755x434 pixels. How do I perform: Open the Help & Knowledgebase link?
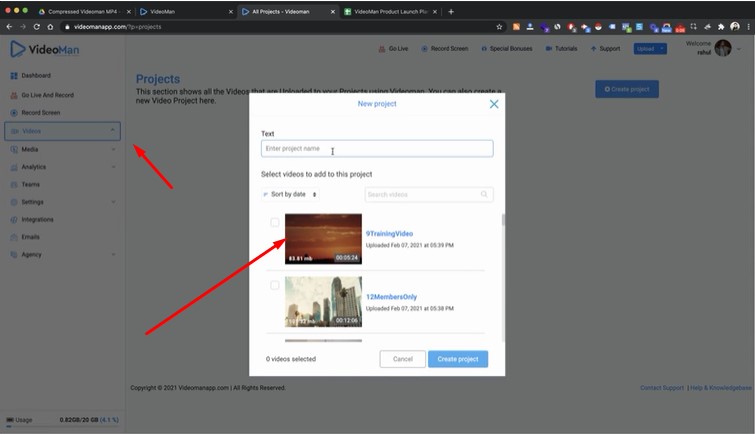click(720, 388)
